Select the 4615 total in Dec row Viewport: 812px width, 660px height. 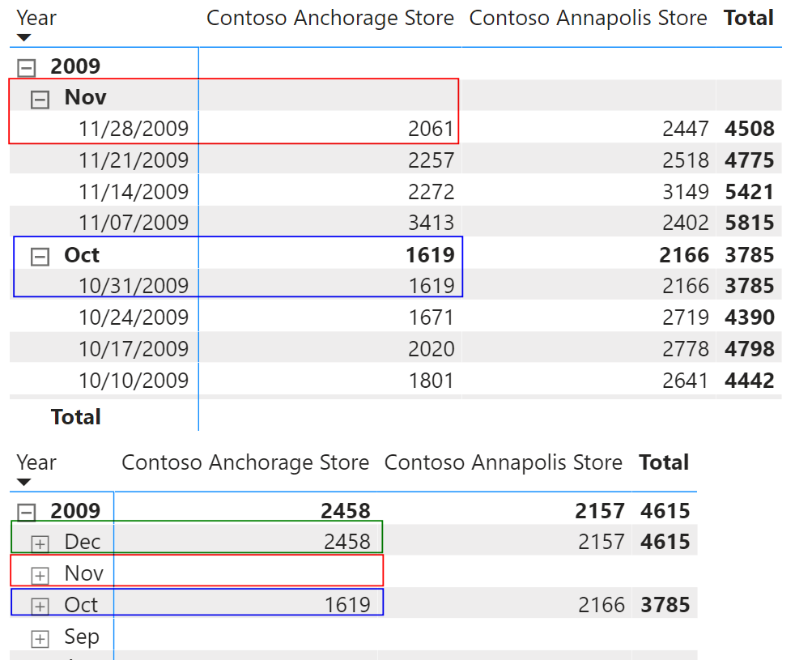coord(665,542)
